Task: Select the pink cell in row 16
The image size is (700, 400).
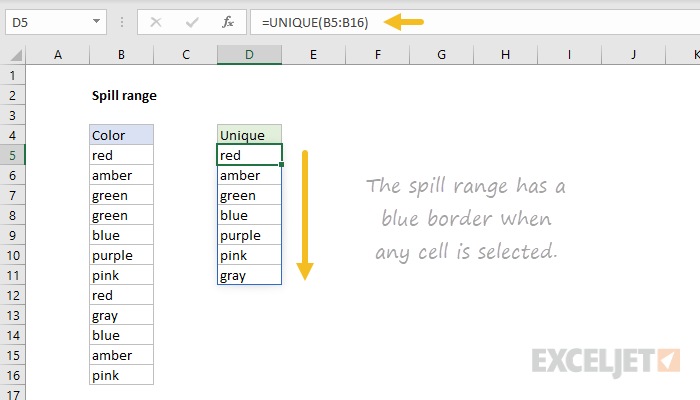Action: pyautogui.click(x=121, y=375)
